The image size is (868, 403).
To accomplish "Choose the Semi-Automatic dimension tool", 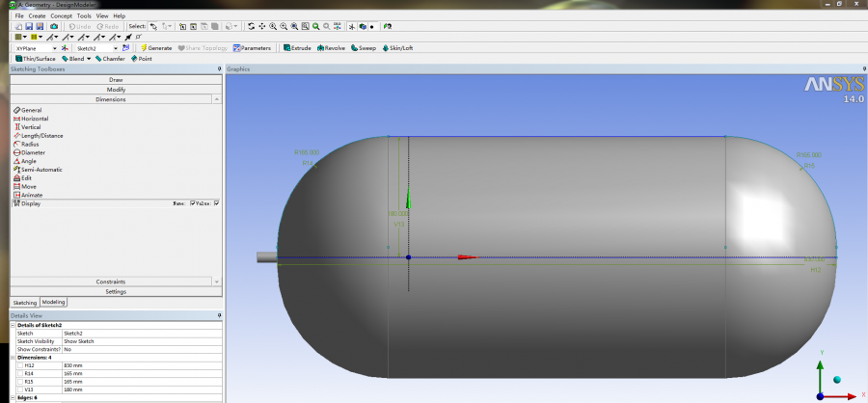I will click(41, 170).
